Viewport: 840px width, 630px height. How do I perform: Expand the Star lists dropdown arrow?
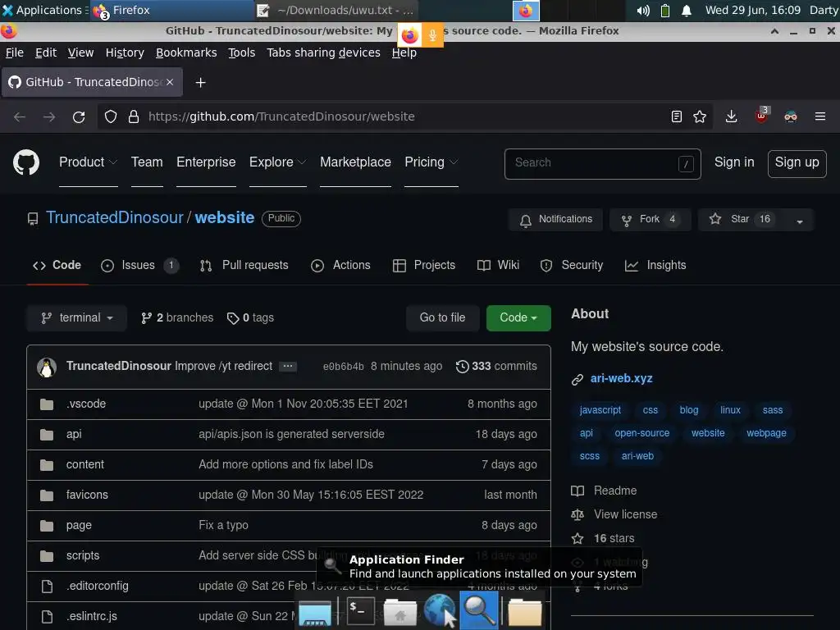click(799, 220)
